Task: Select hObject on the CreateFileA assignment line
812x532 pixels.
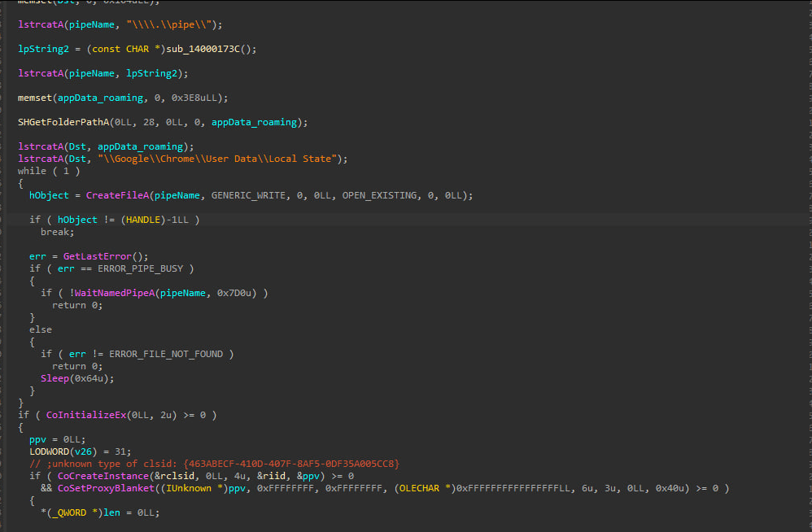Action: point(49,195)
